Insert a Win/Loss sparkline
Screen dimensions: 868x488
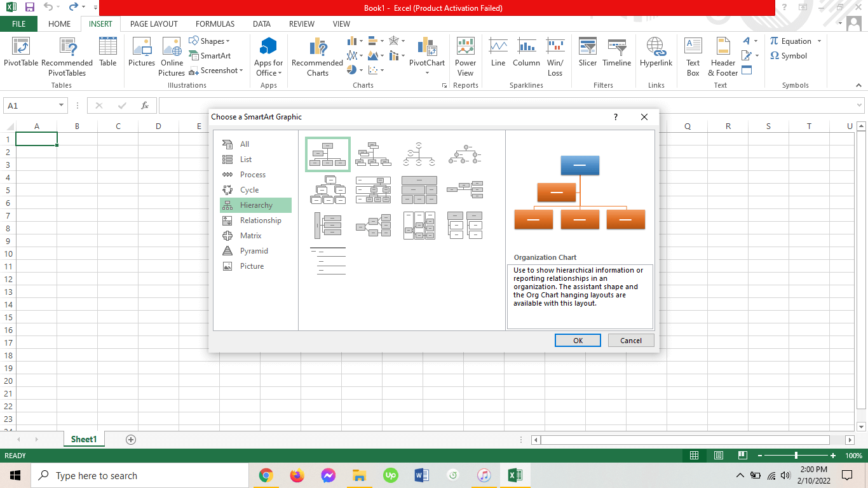coord(555,57)
